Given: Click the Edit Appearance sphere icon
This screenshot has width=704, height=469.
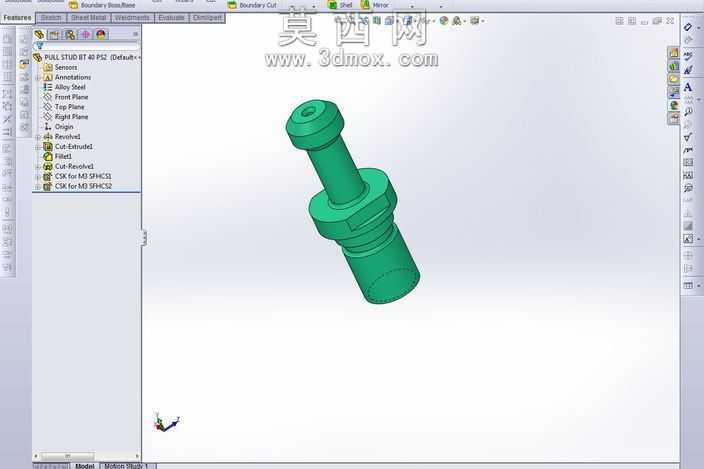Looking at the screenshot, I should [x=444, y=21].
